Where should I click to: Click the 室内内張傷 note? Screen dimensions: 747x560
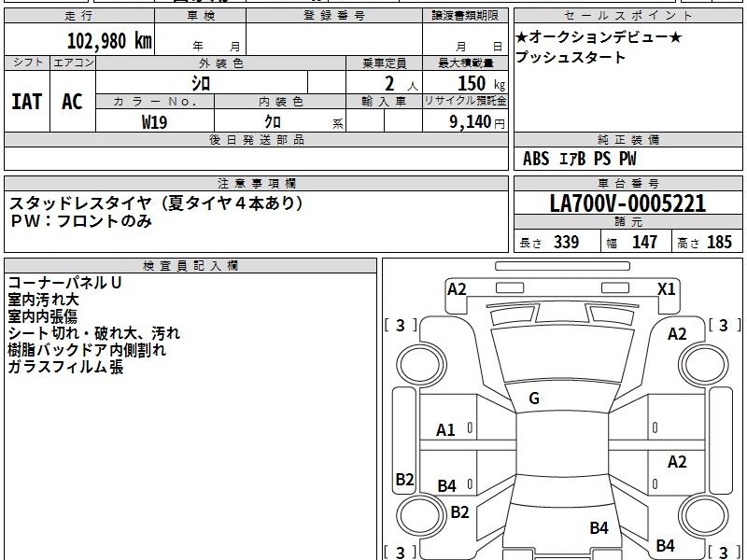coord(42,316)
